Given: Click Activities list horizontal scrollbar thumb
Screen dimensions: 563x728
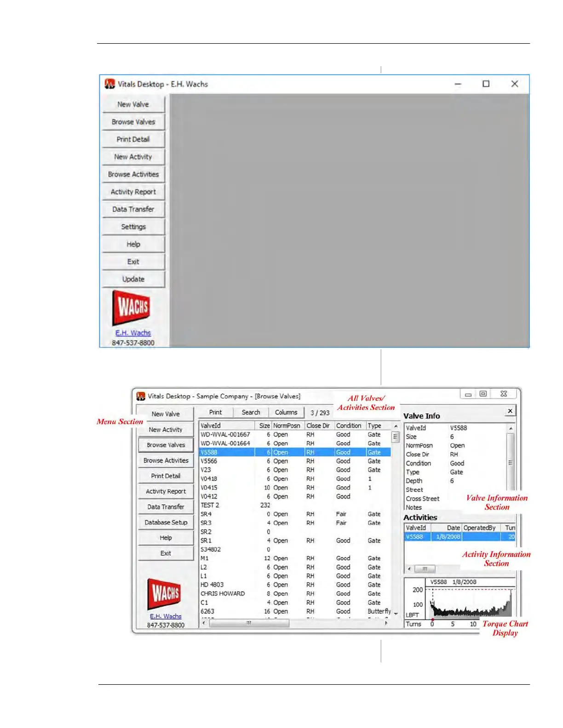Looking at the screenshot, I should (425, 569).
